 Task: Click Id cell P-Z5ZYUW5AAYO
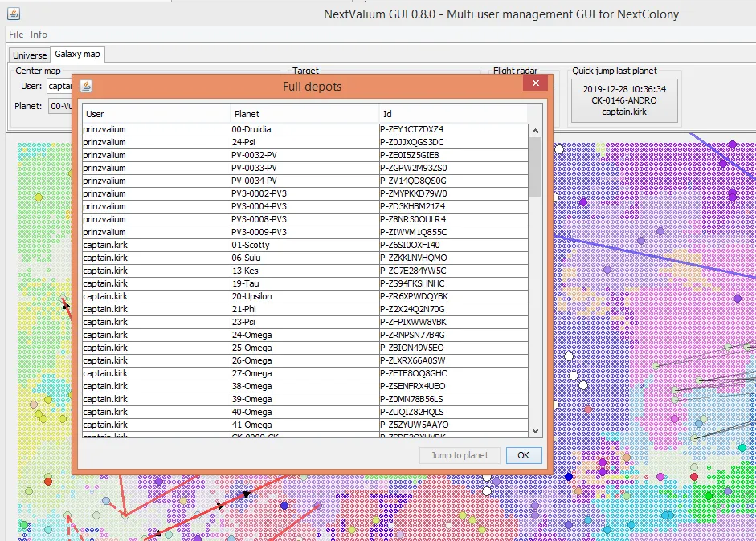(453, 425)
